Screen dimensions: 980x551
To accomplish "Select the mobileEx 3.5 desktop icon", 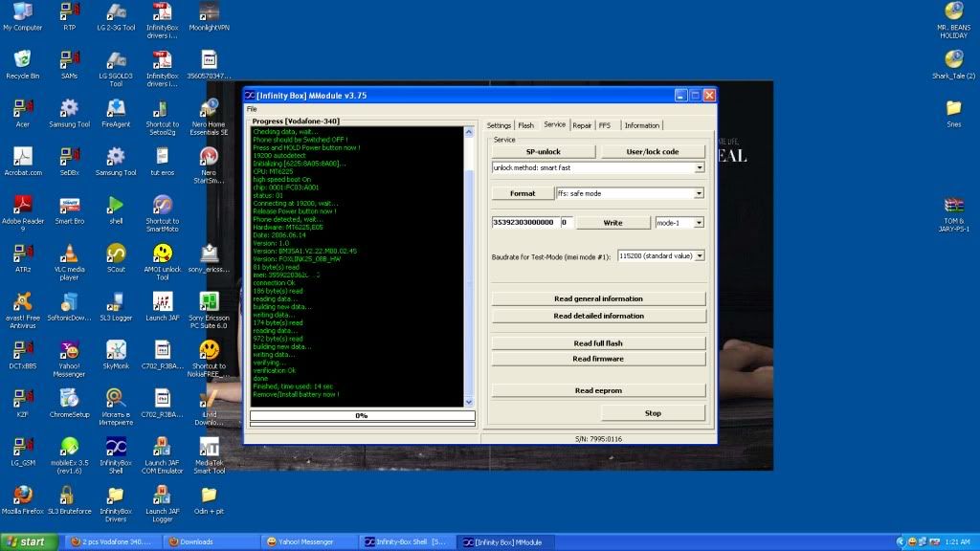I will [x=69, y=455].
